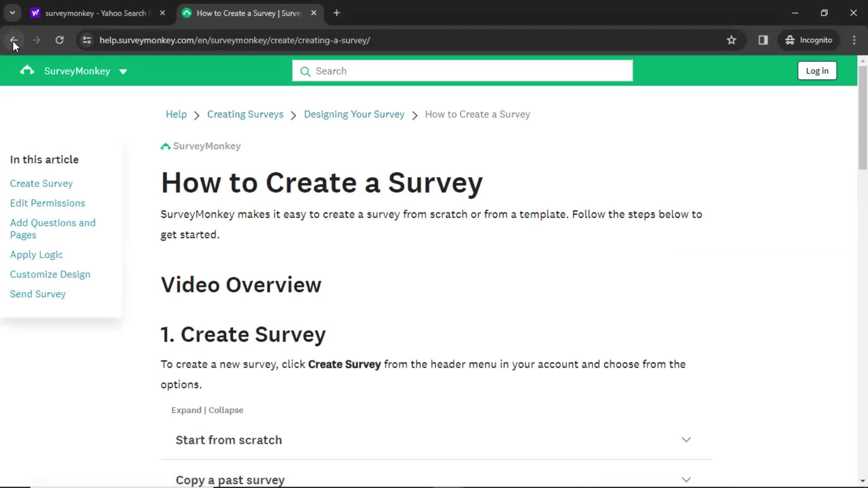The height and width of the screenshot is (488, 868).
Task: Click the browser sidebar panel icon
Action: coord(763,40)
